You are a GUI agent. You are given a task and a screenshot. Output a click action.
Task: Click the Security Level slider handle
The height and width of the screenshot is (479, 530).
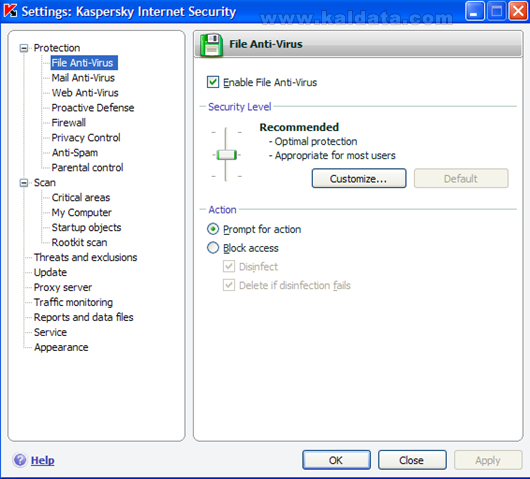pos(226,155)
